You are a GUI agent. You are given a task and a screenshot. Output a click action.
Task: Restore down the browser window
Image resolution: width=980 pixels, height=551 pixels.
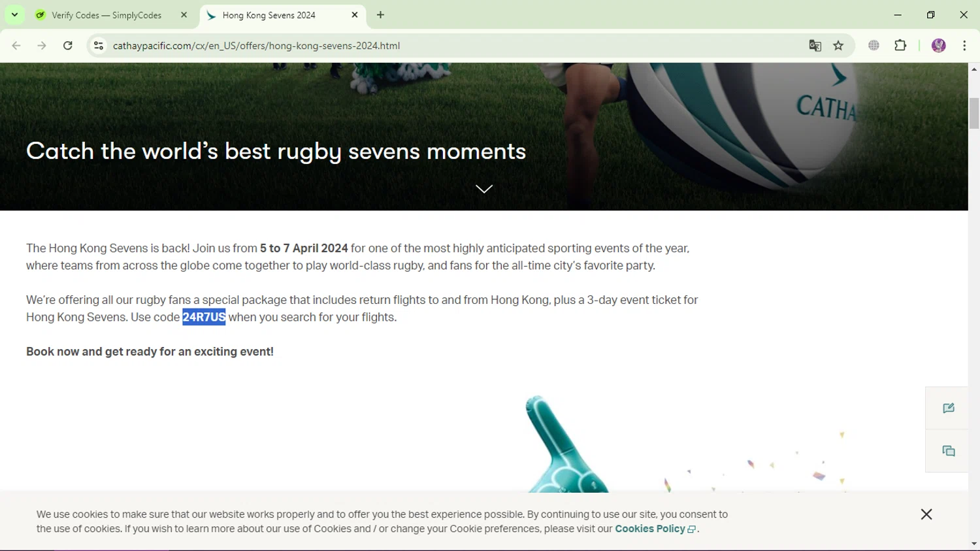931,15
